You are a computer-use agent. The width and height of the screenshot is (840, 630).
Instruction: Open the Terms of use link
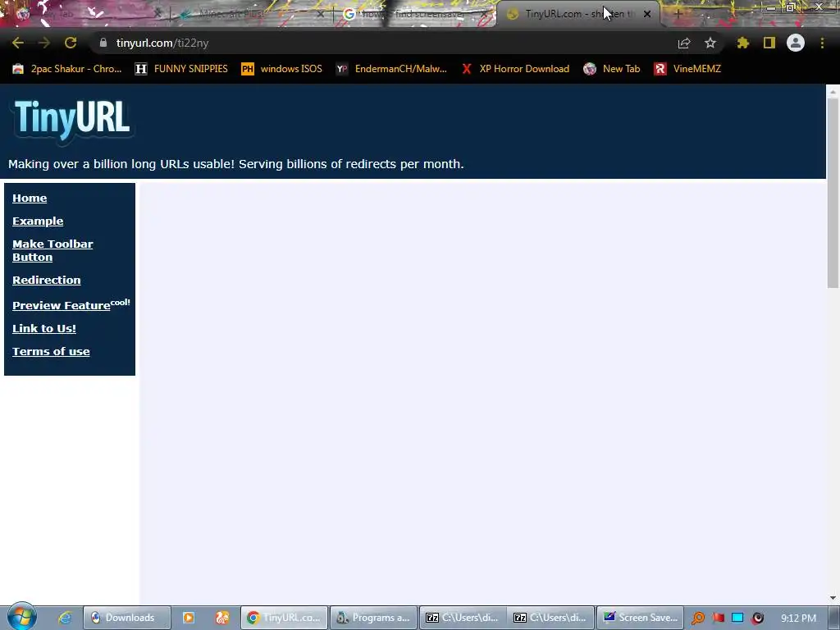(x=51, y=351)
